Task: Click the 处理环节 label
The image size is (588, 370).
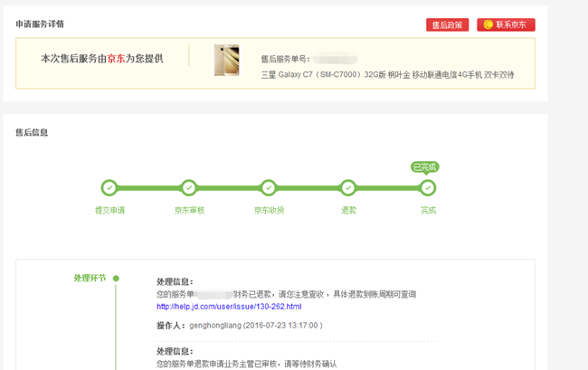Action: click(x=90, y=279)
